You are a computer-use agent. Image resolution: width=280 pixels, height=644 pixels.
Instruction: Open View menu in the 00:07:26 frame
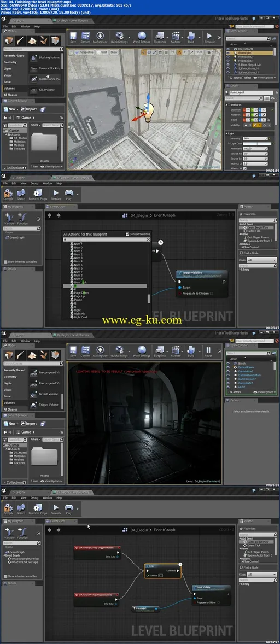pyautogui.click(x=25, y=498)
